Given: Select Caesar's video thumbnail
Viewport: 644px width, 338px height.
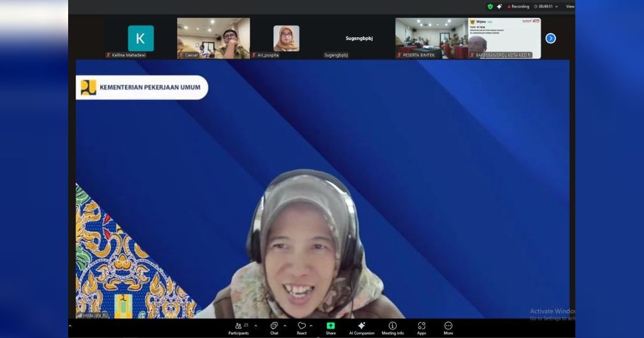Looking at the screenshot, I should [x=213, y=38].
